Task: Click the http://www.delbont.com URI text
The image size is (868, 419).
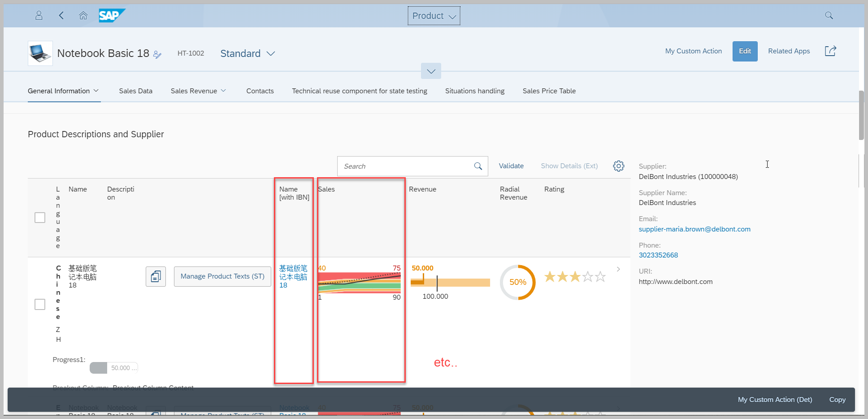Action: [676, 282]
